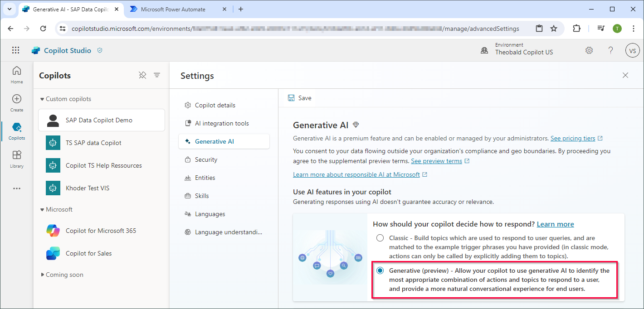Select Khoder Test VIS copilot

click(x=102, y=188)
